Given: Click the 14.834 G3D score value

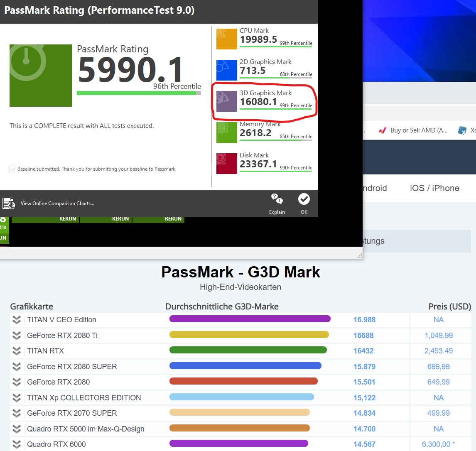Looking at the screenshot, I should click(x=364, y=413).
